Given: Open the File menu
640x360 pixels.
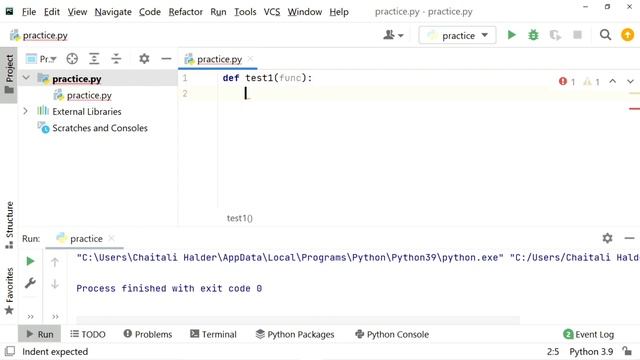Looking at the screenshot, I should (x=29, y=12).
